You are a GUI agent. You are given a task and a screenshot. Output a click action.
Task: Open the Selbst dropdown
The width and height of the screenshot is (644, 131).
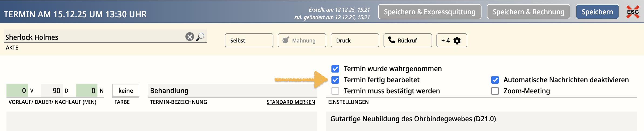[249, 40]
